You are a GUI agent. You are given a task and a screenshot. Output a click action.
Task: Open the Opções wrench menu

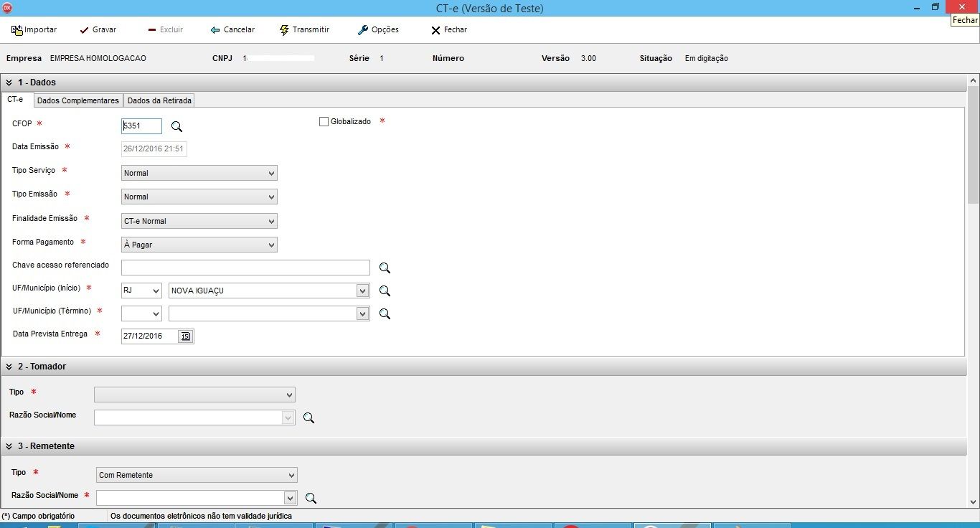pos(378,30)
